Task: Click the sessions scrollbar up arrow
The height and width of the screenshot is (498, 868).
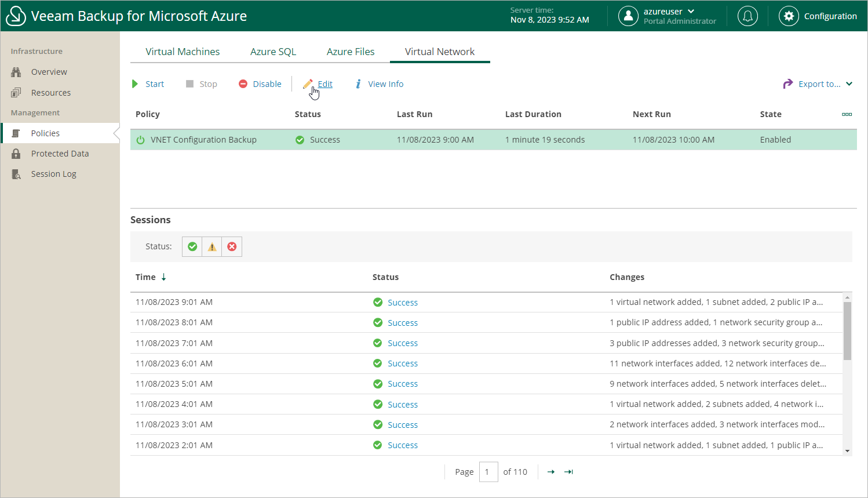Action: point(847,297)
